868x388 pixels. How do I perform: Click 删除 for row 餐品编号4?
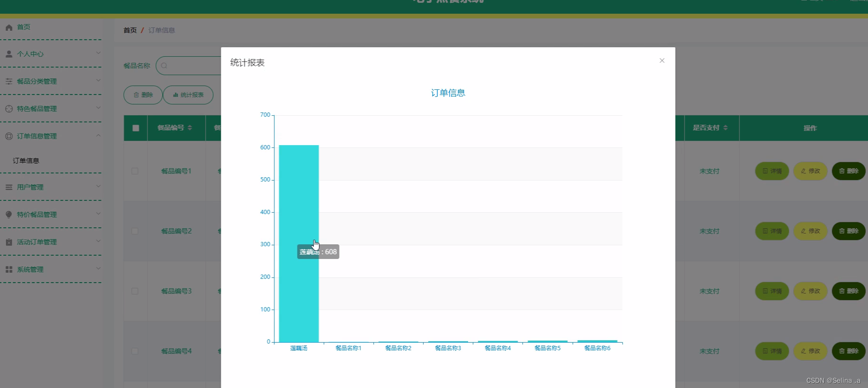pos(849,351)
